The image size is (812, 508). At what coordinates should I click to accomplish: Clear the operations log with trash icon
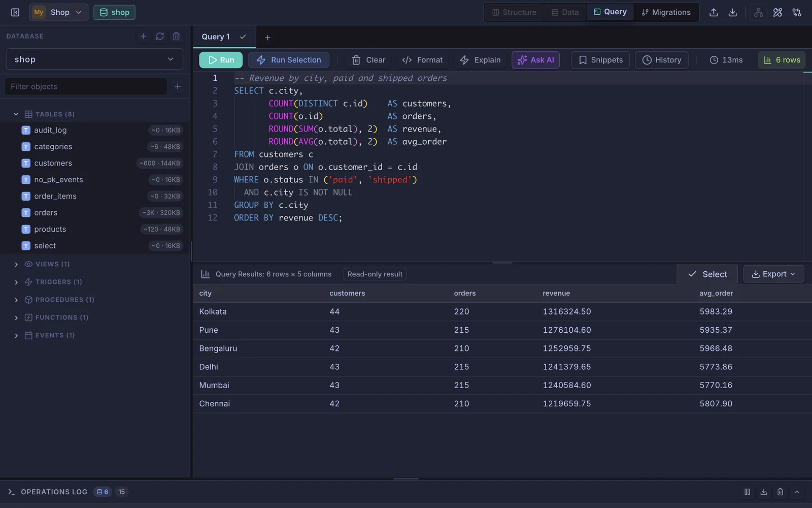pyautogui.click(x=780, y=492)
